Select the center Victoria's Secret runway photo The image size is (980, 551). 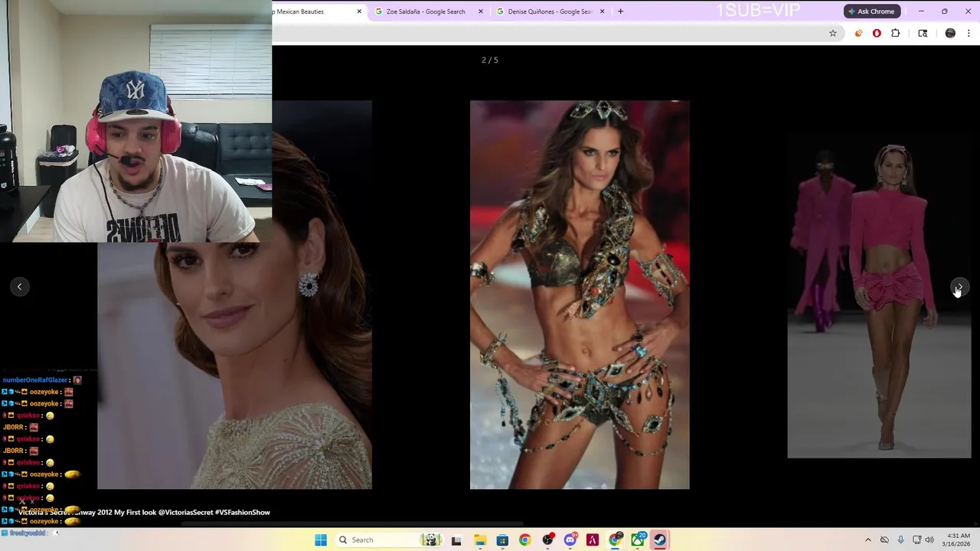coord(580,295)
